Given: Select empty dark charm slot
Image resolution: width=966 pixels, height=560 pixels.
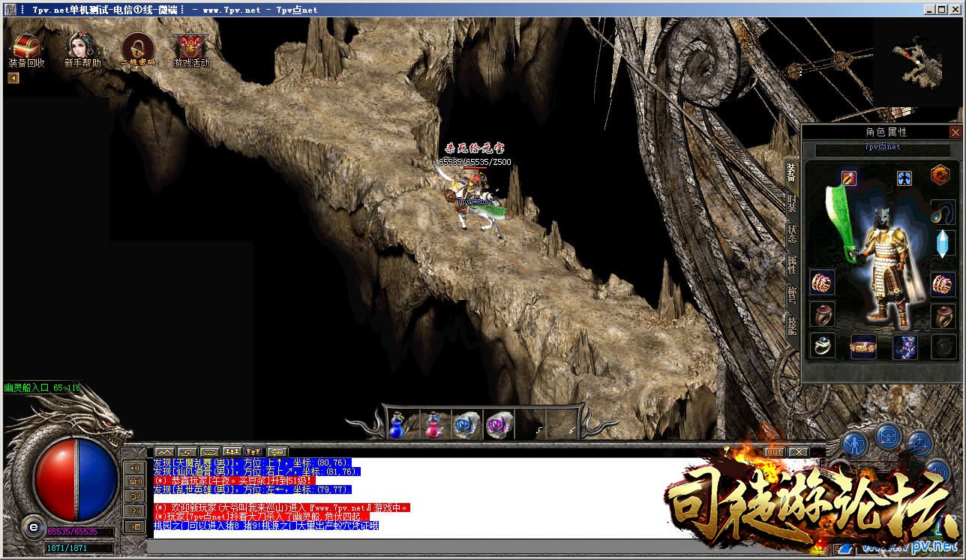Looking at the screenshot, I should click(943, 346).
